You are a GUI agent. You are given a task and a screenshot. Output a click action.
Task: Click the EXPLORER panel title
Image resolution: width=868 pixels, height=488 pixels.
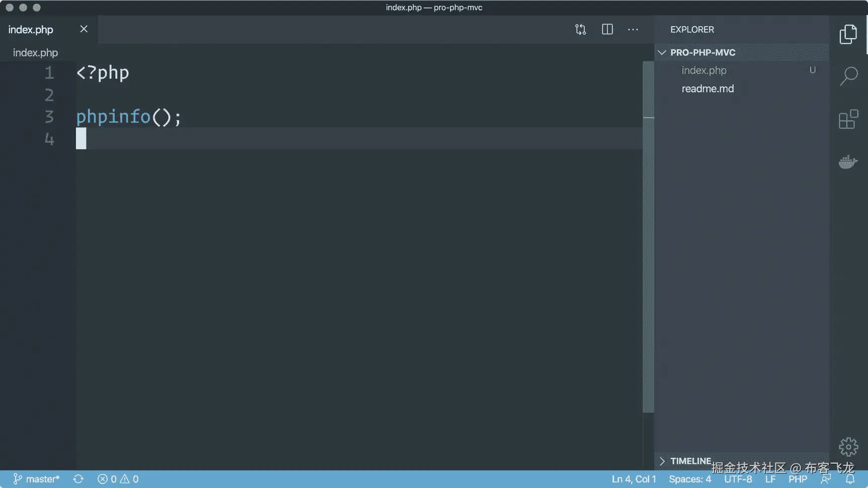[692, 30]
